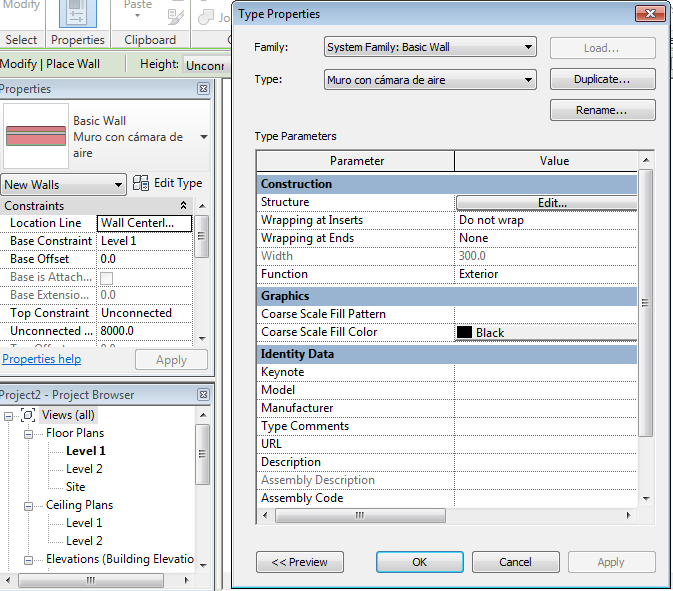
Task: Click the Edit Type icon
Action: tap(140, 183)
